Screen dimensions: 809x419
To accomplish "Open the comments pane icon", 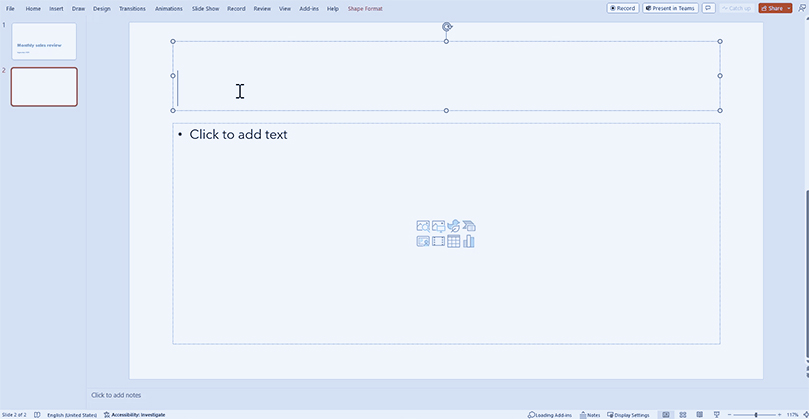I will point(709,8).
